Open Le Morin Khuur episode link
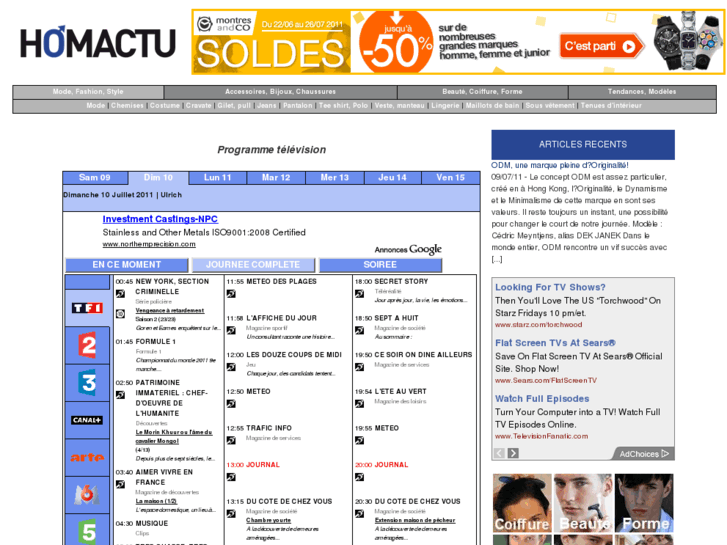727x545 pixels. click(x=174, y=436)
